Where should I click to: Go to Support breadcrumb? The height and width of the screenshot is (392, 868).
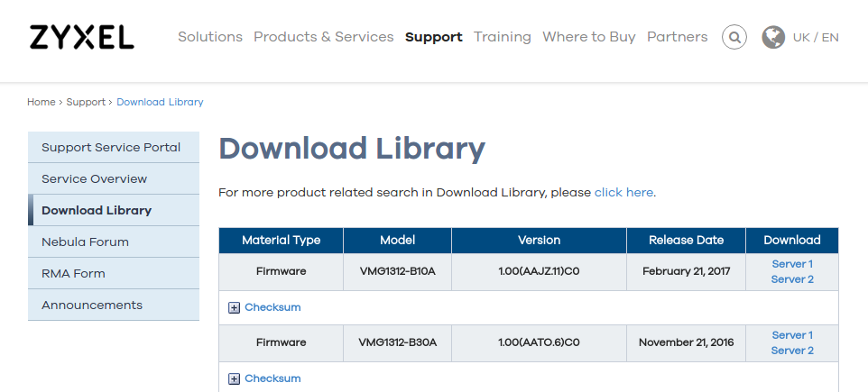pyautogui.click(x=86, y=103)
